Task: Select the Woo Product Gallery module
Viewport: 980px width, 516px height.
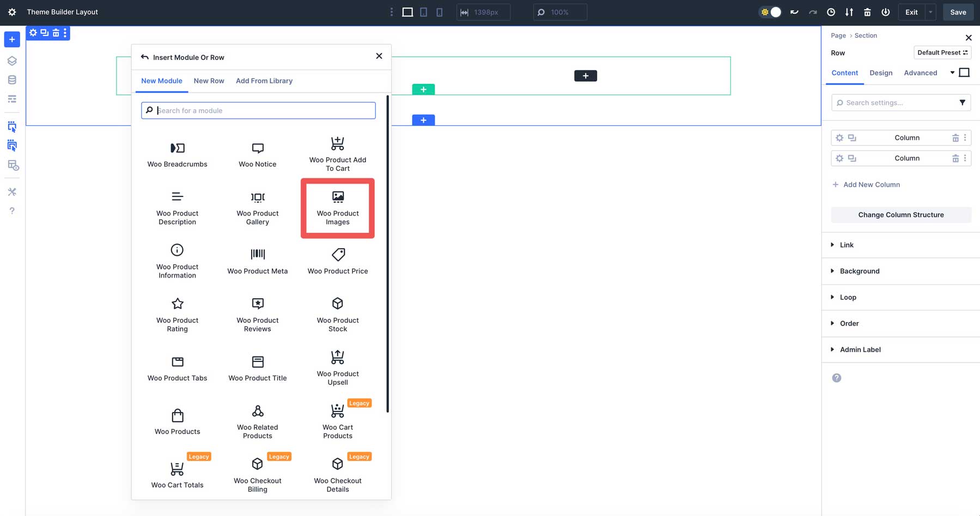Action: [x=257, y=207]
